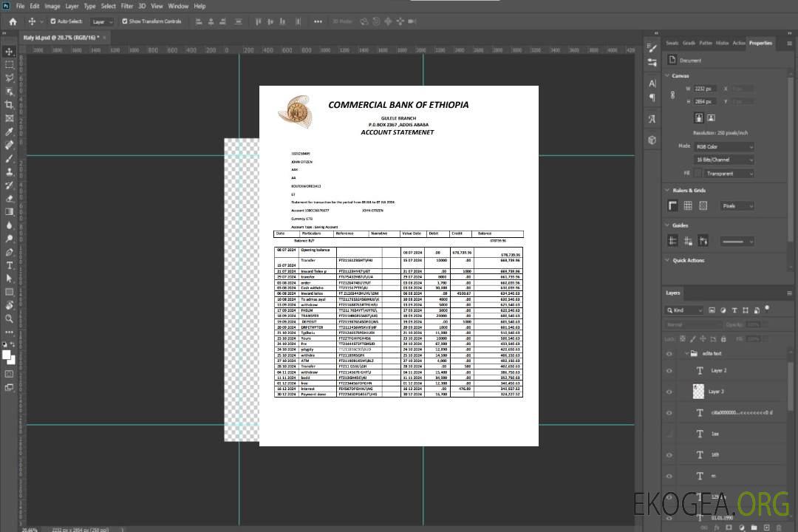Select the Zoom magnifier tool
The image size is (798, 532).
(9, 318)
